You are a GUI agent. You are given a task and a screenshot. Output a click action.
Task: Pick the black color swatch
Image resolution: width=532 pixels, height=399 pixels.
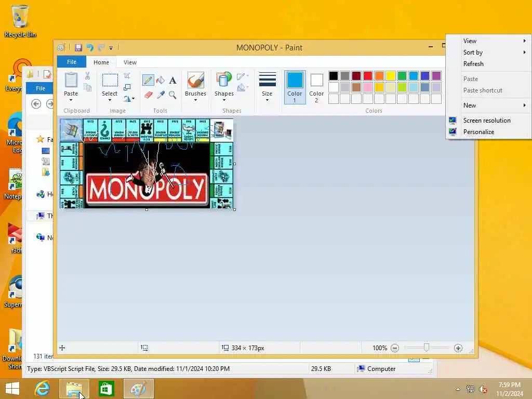click(333, 76)
